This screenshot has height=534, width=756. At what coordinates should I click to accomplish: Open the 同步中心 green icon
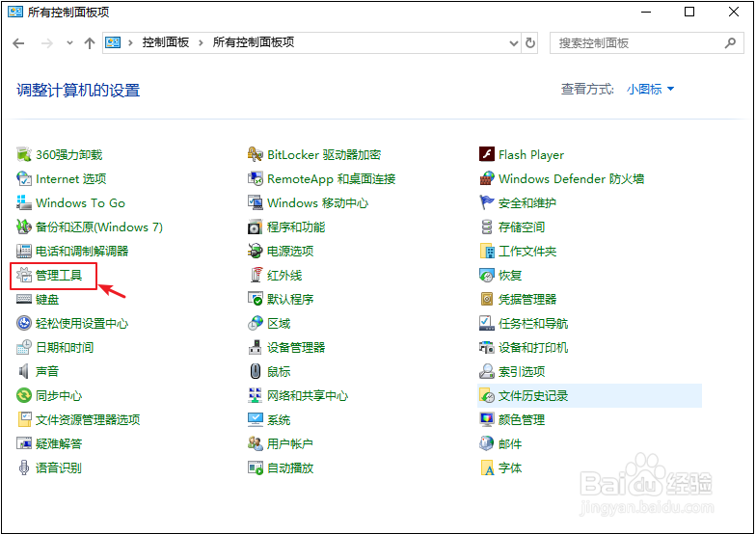(x=23, y=395)
